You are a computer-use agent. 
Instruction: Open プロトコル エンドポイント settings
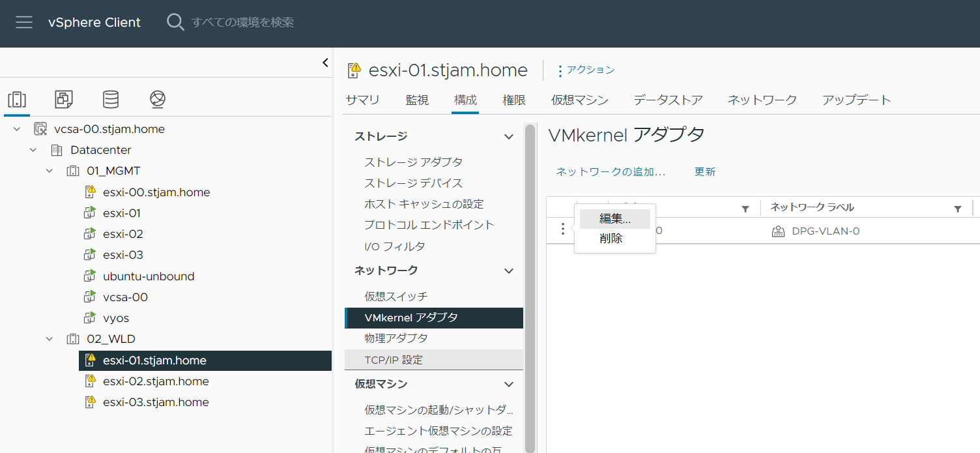click(429, 225)
